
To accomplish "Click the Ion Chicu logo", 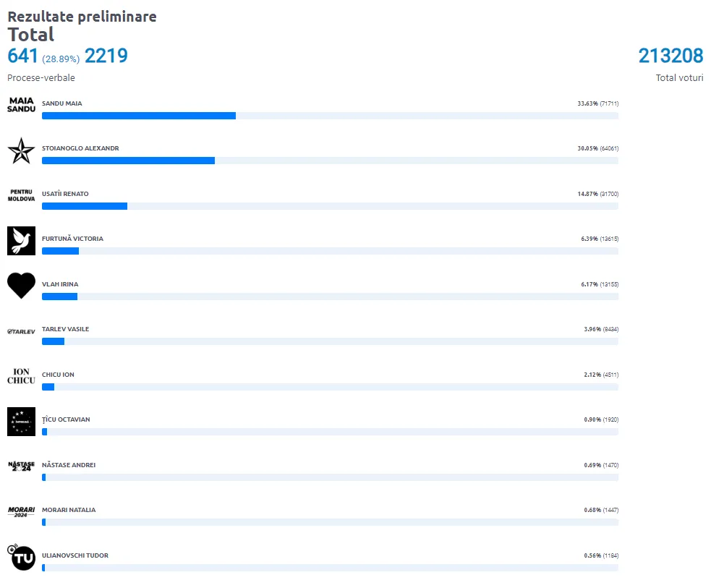I will [x=21, y=376].
